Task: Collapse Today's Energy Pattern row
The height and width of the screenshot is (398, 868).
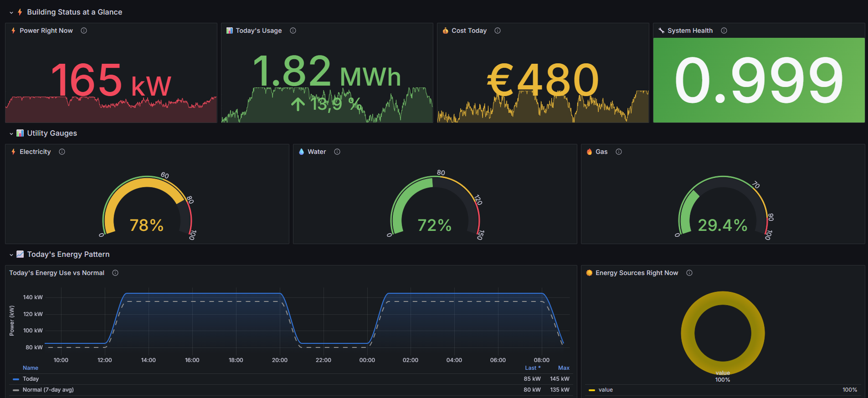Action: (x=11, y=255)
